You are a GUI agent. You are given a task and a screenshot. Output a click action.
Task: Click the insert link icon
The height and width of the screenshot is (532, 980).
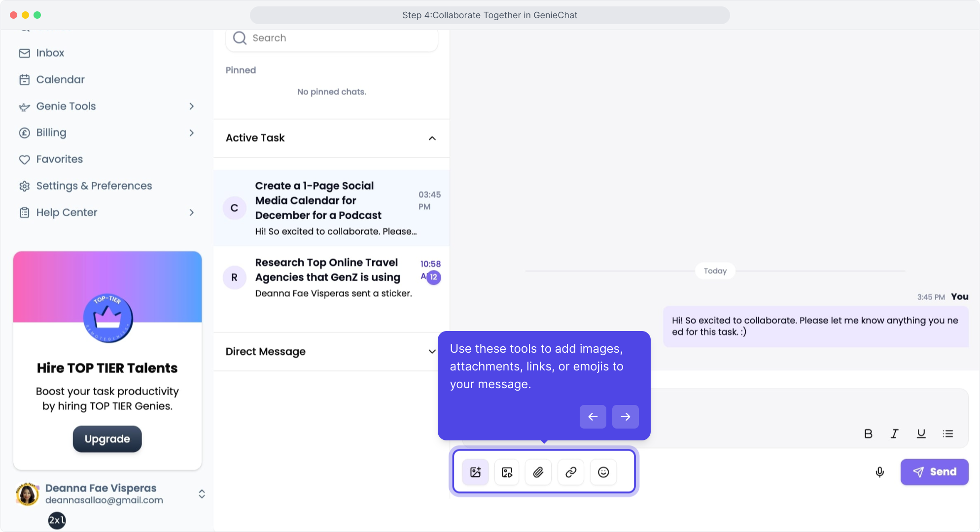571,472
